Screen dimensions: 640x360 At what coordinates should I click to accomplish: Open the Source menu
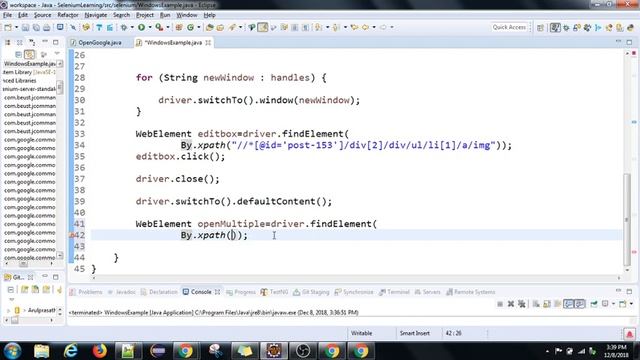point(42,15)
